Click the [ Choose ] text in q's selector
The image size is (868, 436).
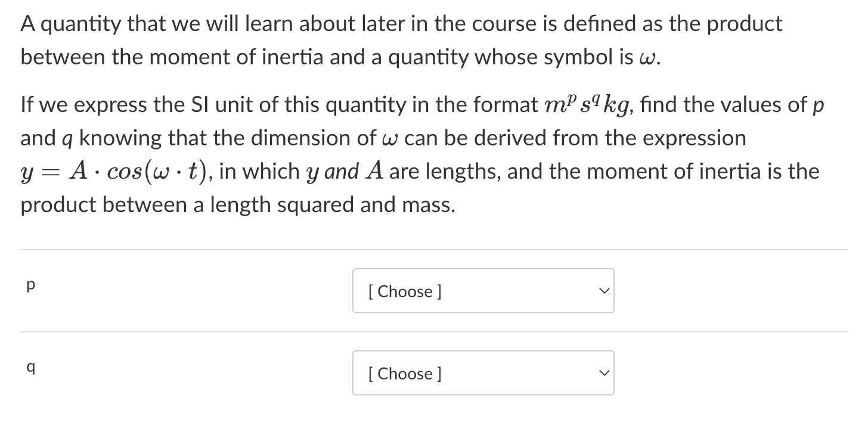[x=404, y=373]
